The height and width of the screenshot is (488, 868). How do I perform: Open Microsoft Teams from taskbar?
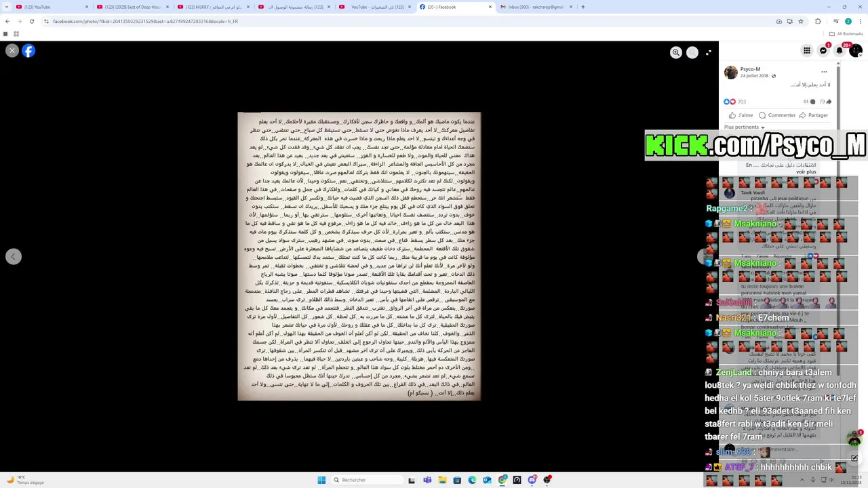tap(427, 480)
